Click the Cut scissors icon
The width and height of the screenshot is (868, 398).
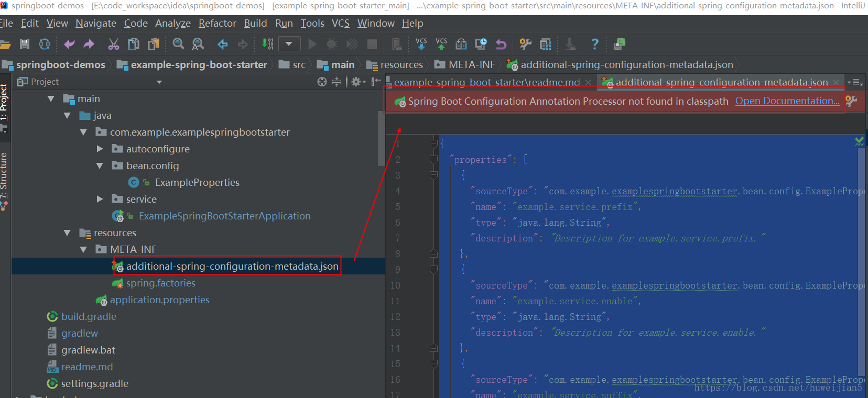[x=114, y=44]
